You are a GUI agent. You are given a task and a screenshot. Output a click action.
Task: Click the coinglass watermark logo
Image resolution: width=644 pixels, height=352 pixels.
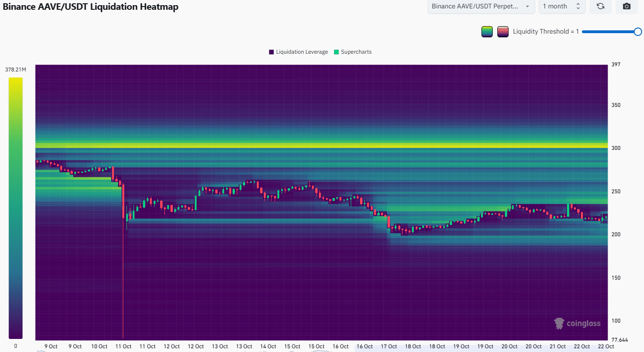click(577, 323)
